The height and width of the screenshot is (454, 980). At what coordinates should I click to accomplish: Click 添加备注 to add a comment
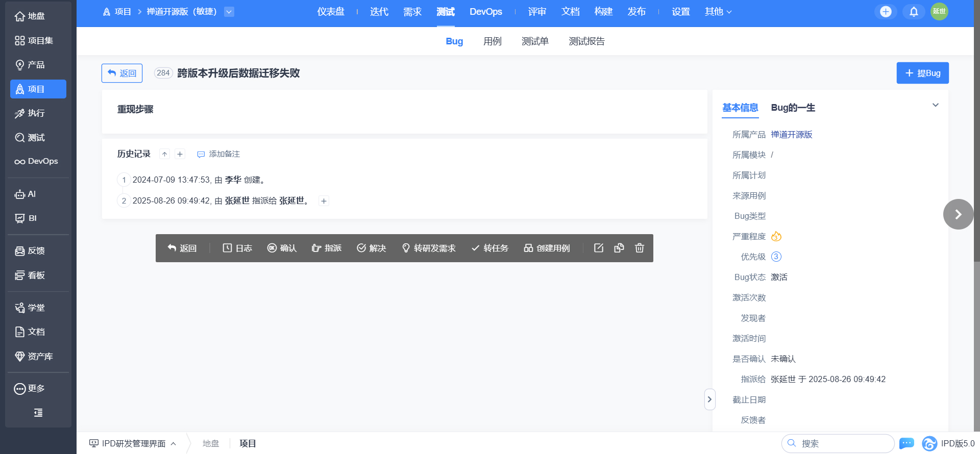point(218,154)
